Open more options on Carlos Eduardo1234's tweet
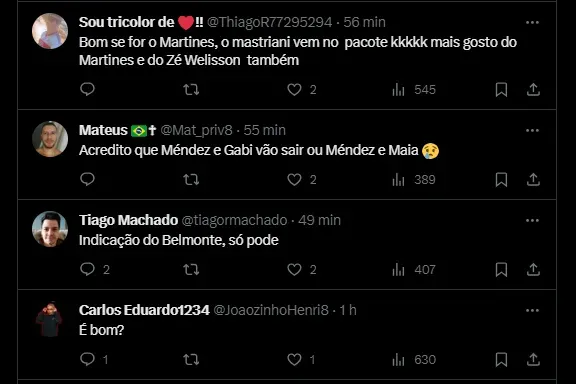576x384 pixels. click(x=532, y=311)
